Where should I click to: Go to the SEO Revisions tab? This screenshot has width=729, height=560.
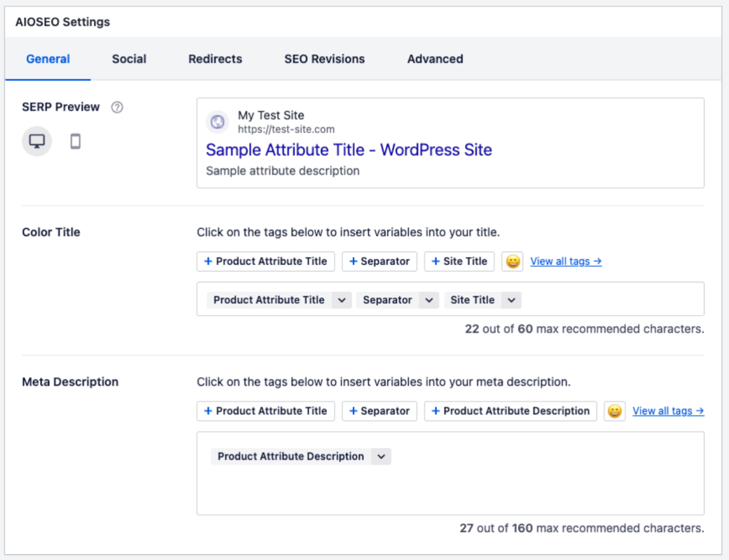pos(324,59)
